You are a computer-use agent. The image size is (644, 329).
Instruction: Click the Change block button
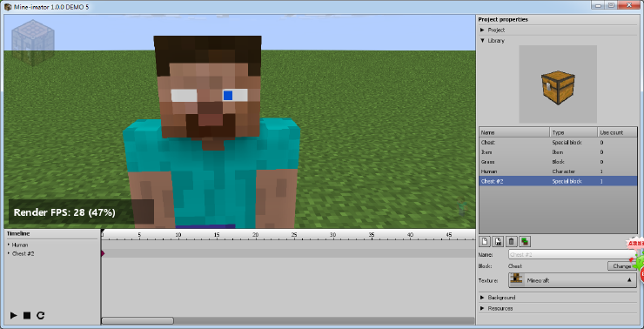click(x=621, y=266)
